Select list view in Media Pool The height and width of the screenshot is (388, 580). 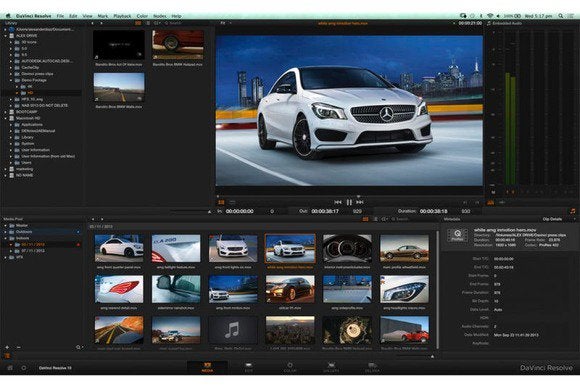pos(375,219)
